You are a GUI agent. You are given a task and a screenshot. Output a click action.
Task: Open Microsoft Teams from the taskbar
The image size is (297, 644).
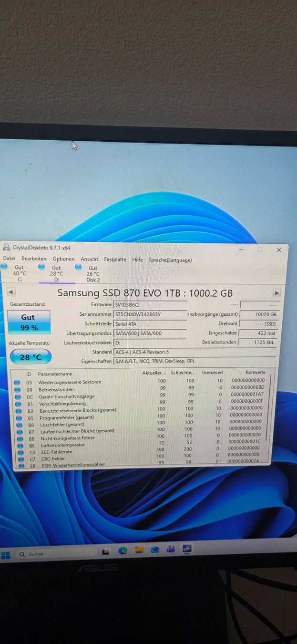pyautogui.click(x=171, y=550)
